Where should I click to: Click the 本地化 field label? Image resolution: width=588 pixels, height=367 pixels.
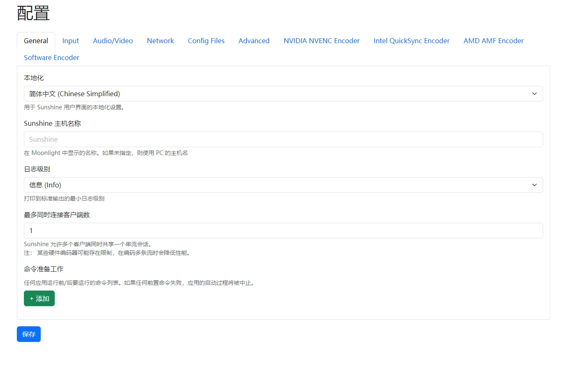point(34,78)
